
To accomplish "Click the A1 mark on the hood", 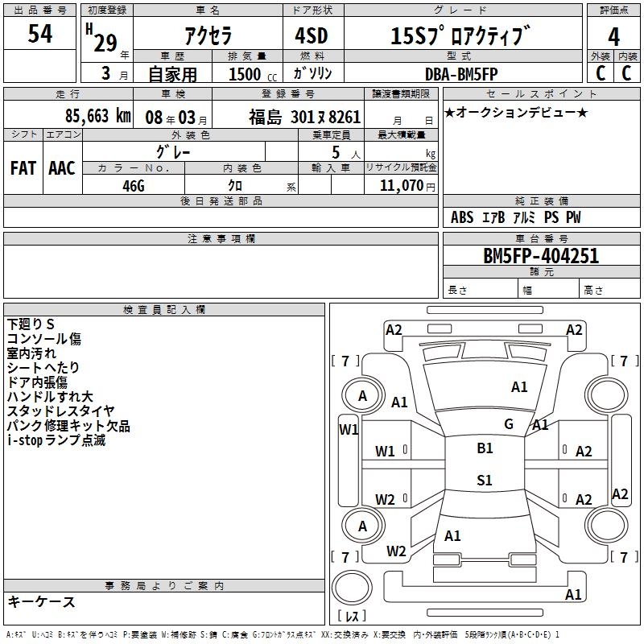I will (519, 387).
